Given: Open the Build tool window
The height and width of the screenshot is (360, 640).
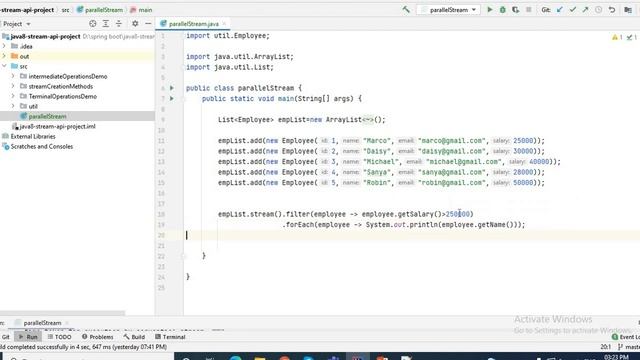Looking at the screenshot, I should (134, 337).
